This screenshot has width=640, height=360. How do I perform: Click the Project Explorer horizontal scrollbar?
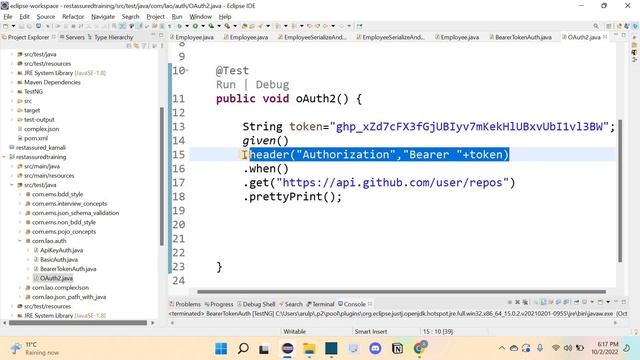pos(78,323)
